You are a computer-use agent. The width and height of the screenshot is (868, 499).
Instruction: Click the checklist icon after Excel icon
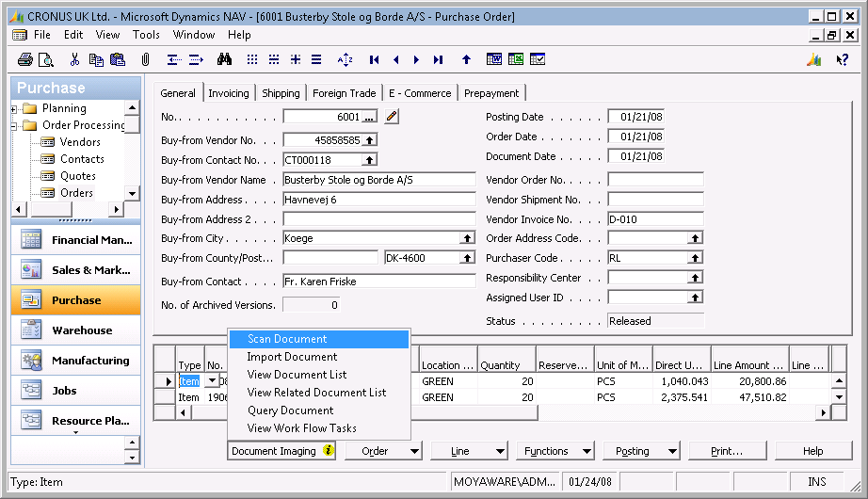click(538, 58)
